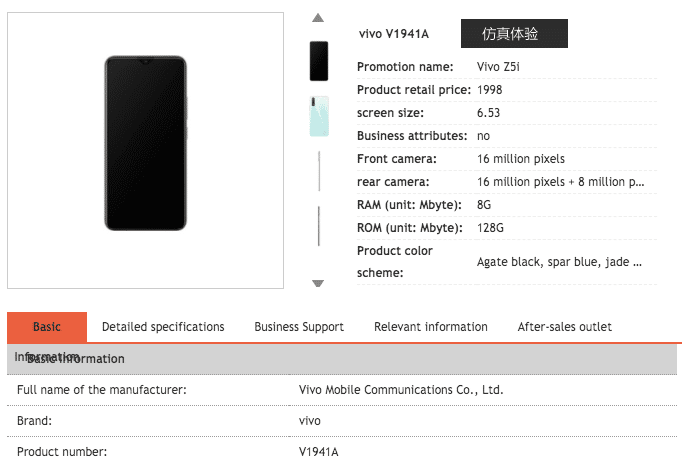Viewport: 688px width, 466px height.
Task: Open the After-sales outlet tab
Action: tap(564, 327)
